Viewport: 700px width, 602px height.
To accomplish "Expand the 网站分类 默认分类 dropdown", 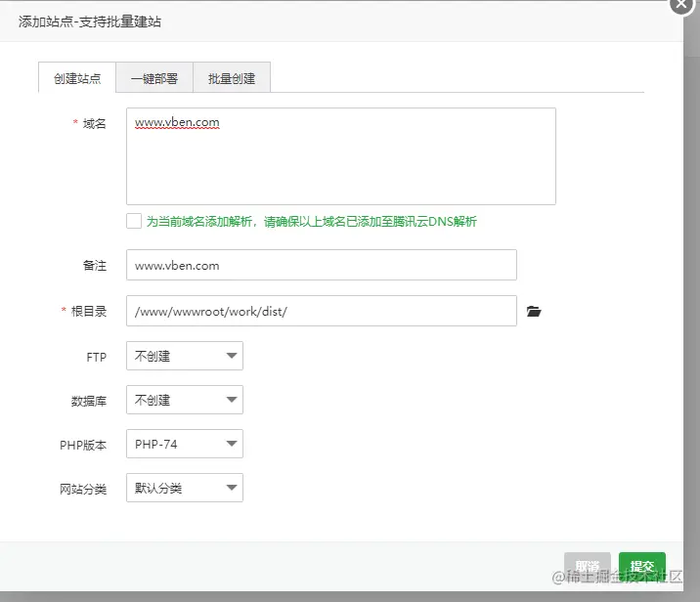I will pyautogui.click(x=185, y=488).
